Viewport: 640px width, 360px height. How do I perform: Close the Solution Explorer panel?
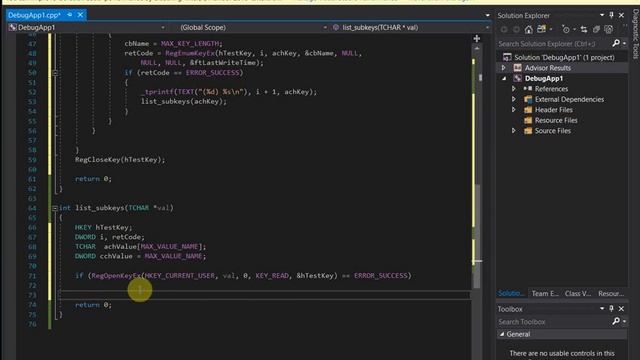(621, 15)
